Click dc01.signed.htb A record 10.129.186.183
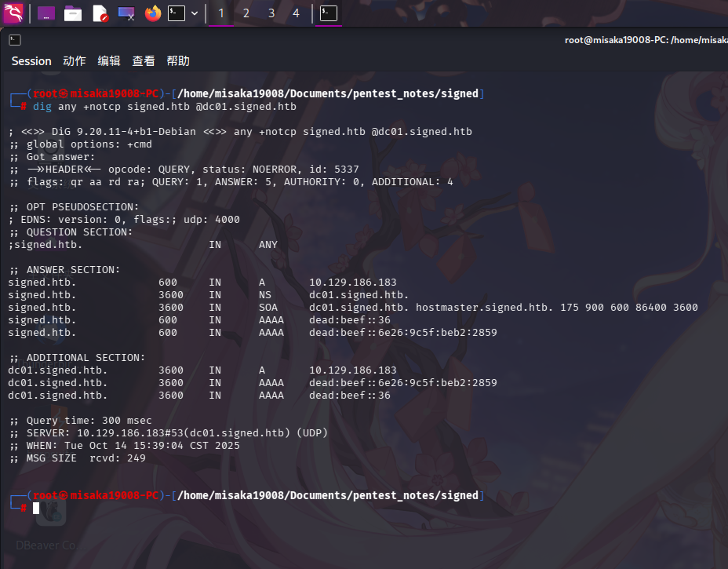The width and height of the screenshot is (728, 569). (x=353, y=370)
